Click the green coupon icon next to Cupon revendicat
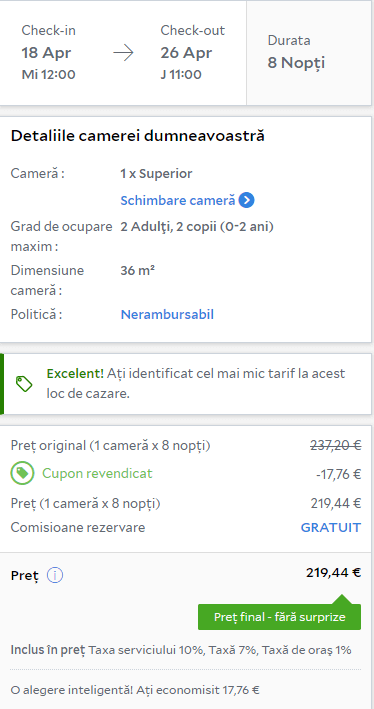This screenshot has width=374, height=709. click(x=22, y=473)
